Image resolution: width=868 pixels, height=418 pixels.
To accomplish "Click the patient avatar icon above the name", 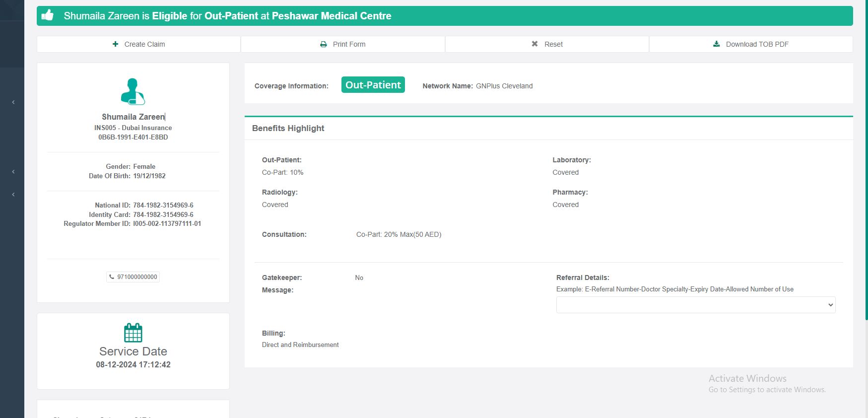I will pyautogui.click(x=133, y=91).
